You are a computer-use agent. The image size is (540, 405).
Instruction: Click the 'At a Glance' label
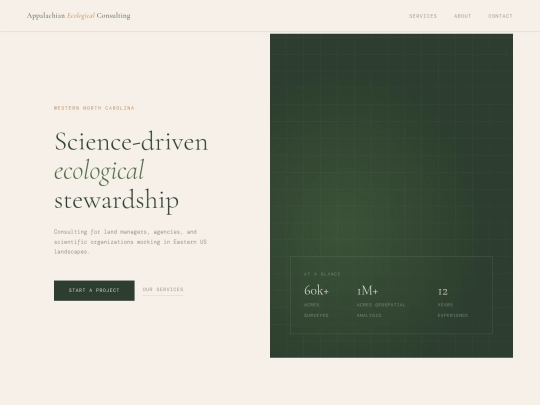point(322,274)
